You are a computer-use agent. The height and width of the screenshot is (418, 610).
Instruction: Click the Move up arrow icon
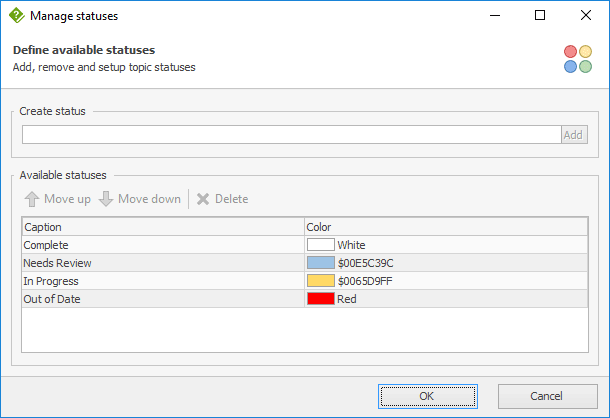point(32,199)
